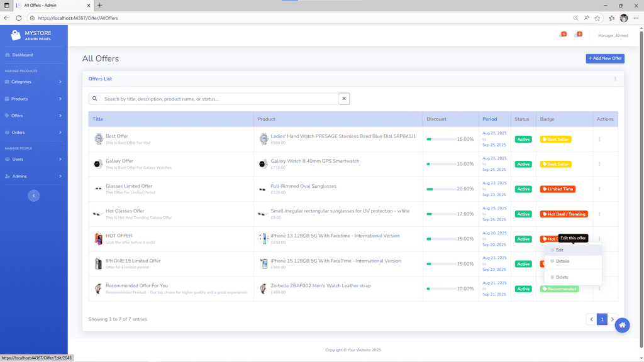The image size is (644, 362).
Task: Click the Add New Offer button
Action: [605, 58]
